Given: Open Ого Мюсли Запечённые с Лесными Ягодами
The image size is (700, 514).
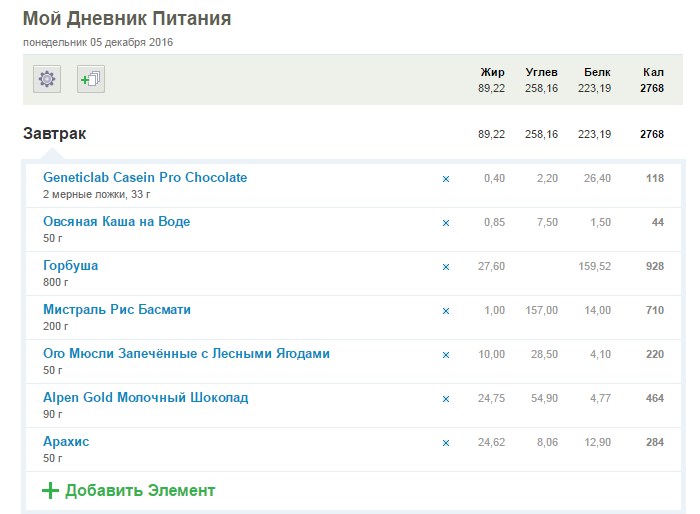Looking at the screenshot, I should pos(186,354).
